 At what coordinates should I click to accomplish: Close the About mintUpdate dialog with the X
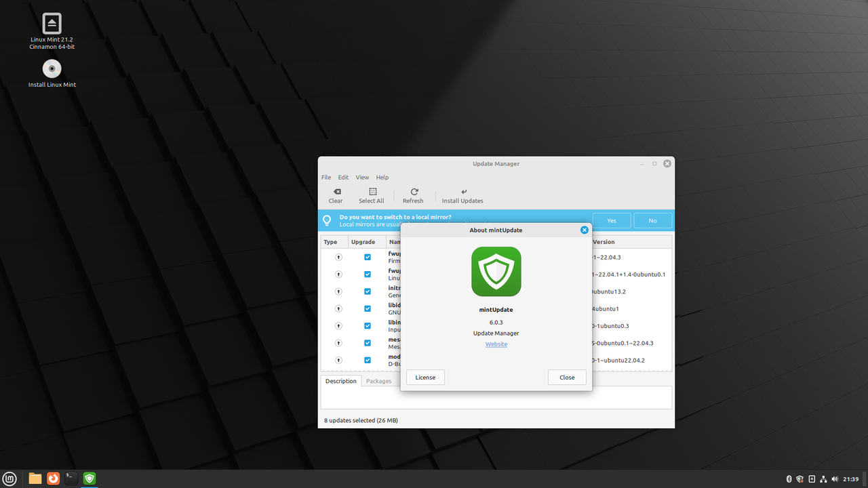click(585, 230)
